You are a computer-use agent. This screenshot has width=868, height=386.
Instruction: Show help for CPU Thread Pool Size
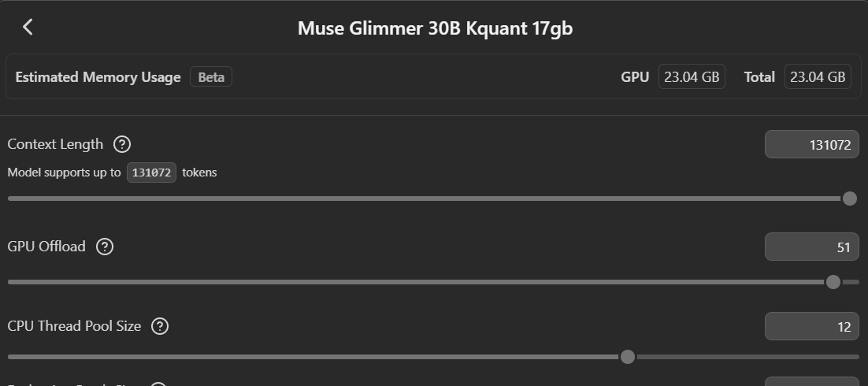(x=160, y=326)
